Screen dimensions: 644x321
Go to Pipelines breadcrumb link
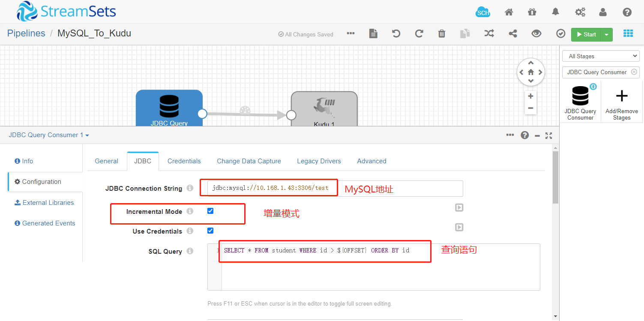[x=26, y=33]
